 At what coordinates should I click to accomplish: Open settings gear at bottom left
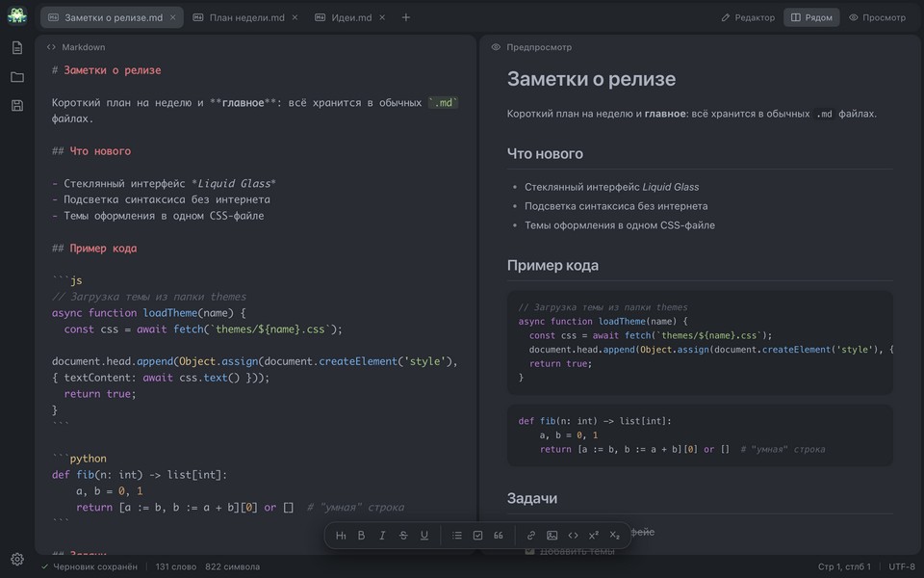17,559
